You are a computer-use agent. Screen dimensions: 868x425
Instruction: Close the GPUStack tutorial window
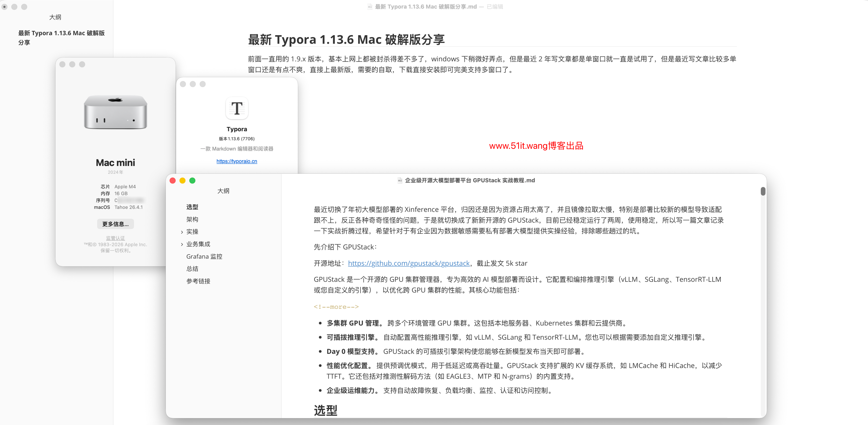point(172,181)
